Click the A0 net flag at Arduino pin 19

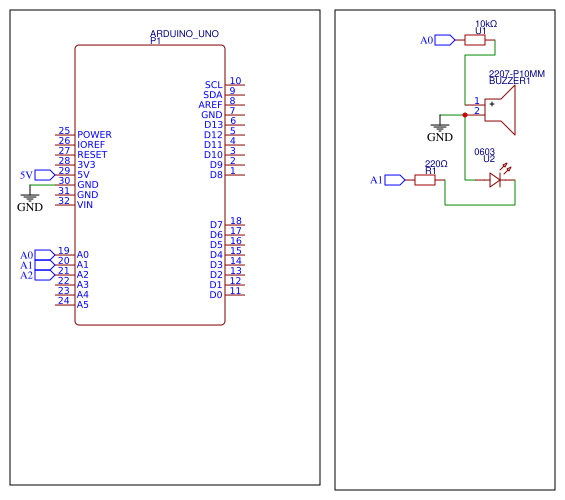pyautogui.click(x=45, y=255)
